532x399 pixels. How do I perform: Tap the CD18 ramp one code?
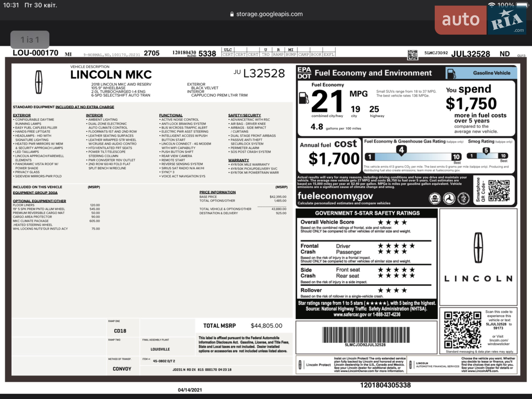(120, 331)
